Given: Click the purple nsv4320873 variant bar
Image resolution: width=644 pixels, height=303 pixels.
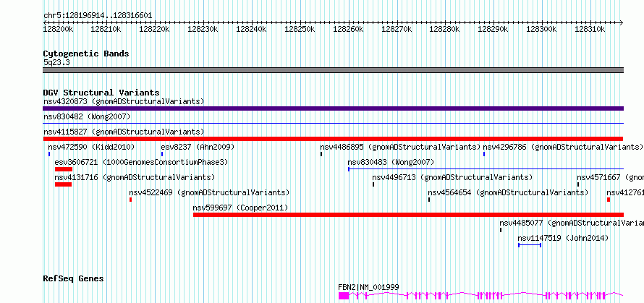Looking at the screenshot, I should coord(333,108).
